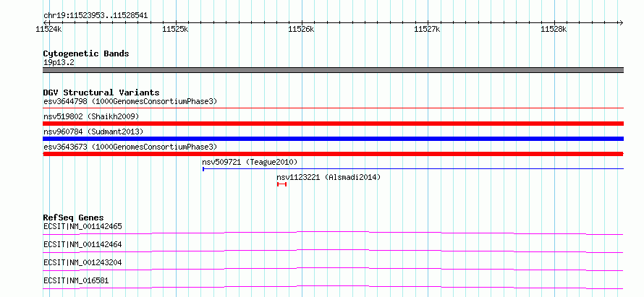Select the DGV Structural Variants track title
This screenshot has height=297, width=644.
click(101, 92)
